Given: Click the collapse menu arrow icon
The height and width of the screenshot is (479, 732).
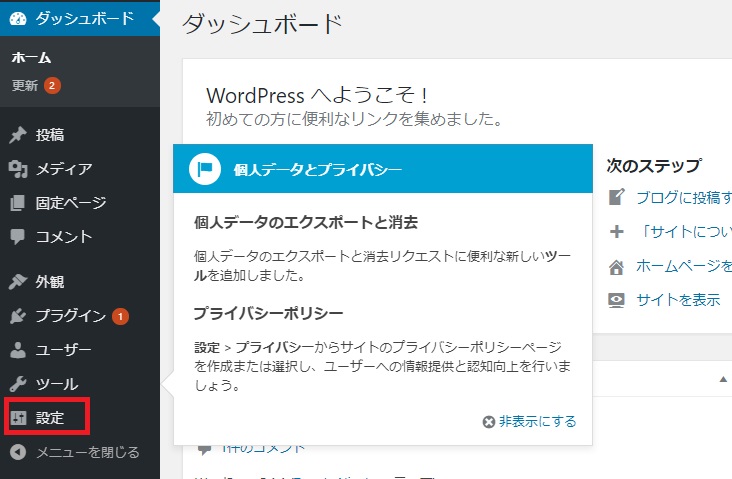Looking at the screenshot, I should tap(18, 452).
